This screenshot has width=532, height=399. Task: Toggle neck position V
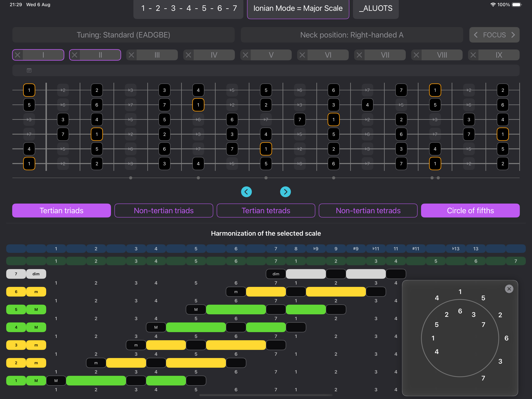point(271,55)
